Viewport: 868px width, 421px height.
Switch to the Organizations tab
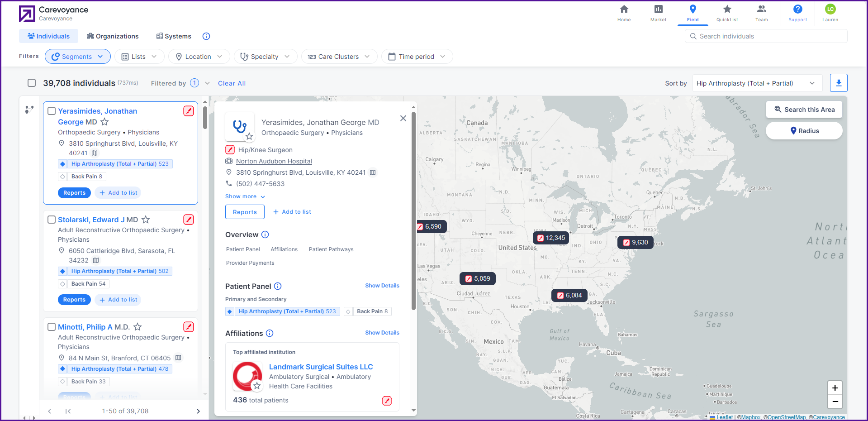click(x=113, y=36)
